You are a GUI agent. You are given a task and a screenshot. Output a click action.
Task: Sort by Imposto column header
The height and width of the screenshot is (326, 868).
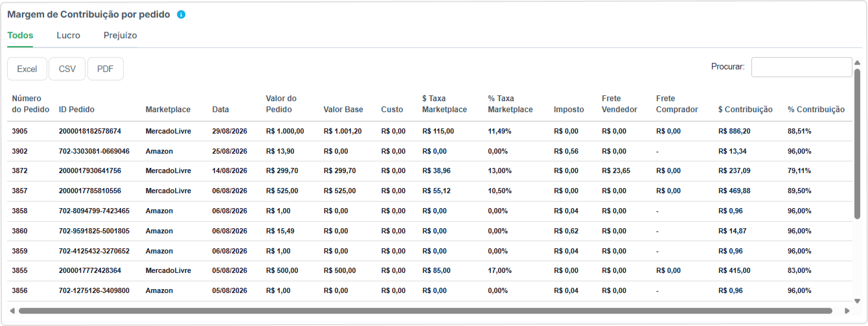tap(569, 110)
